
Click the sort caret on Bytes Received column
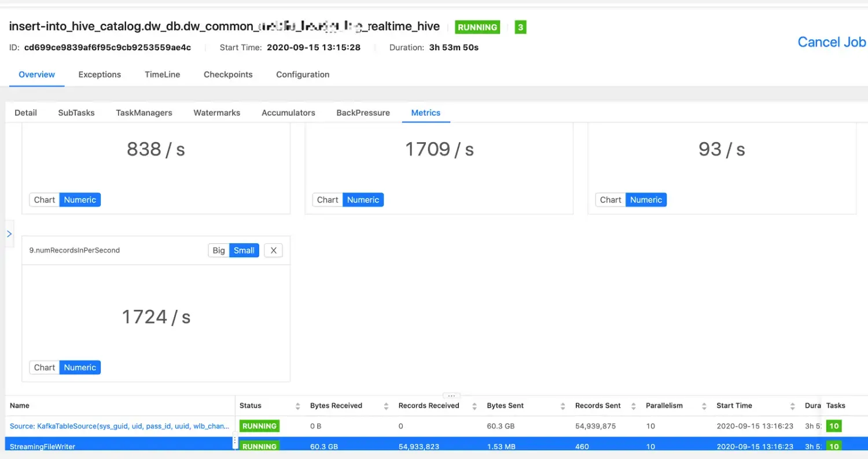point(386,405)
